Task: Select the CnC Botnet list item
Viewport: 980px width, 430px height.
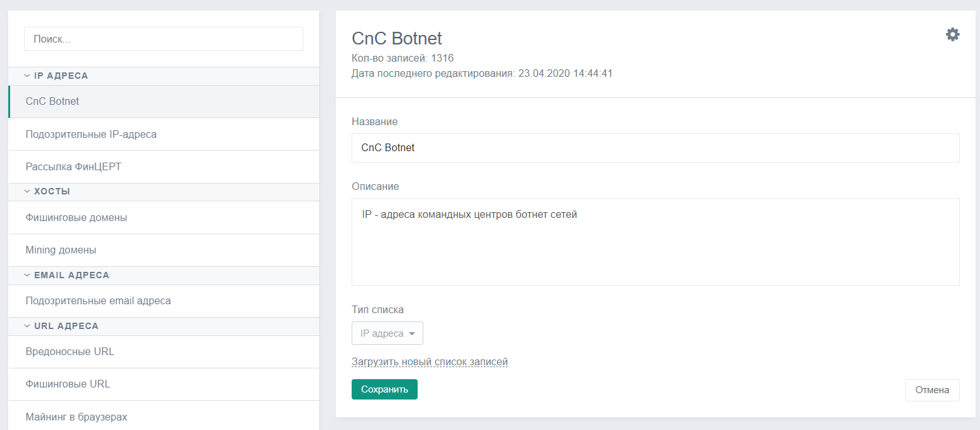Action: 164,102
